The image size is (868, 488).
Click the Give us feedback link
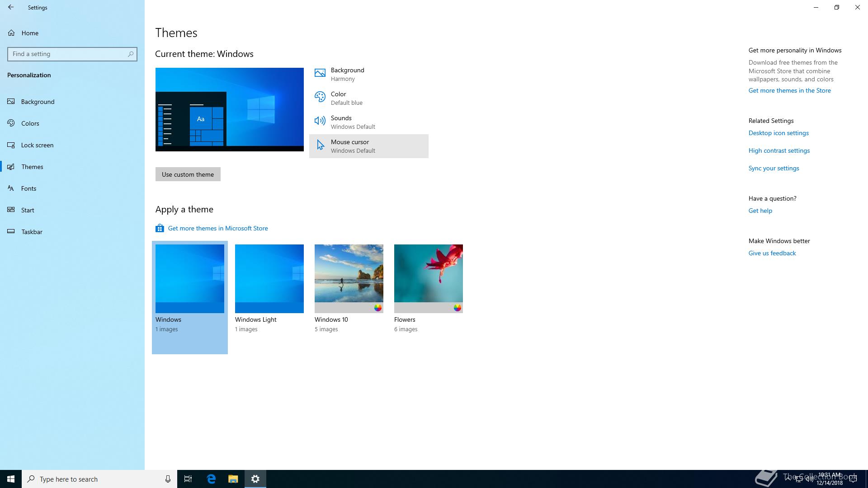click(x=772, y=253)
